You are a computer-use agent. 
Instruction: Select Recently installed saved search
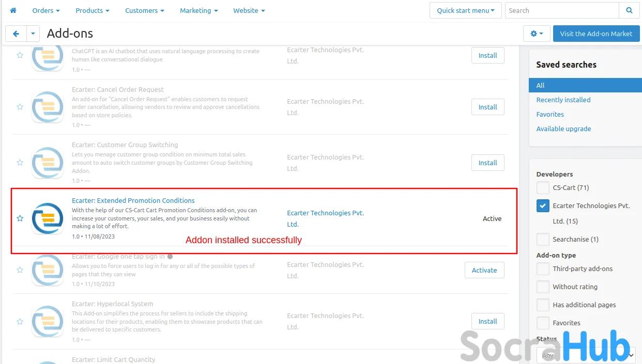pyautogui.click(x=563, y=100)
